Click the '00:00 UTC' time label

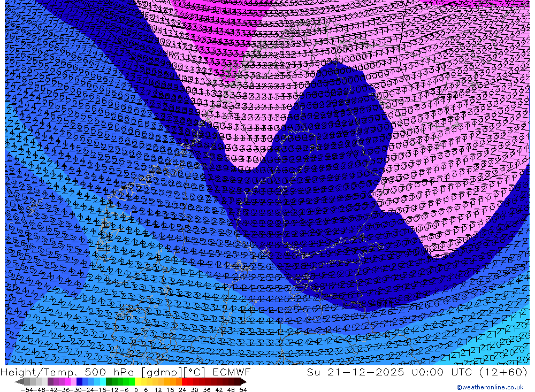click(x=441, y=372)
